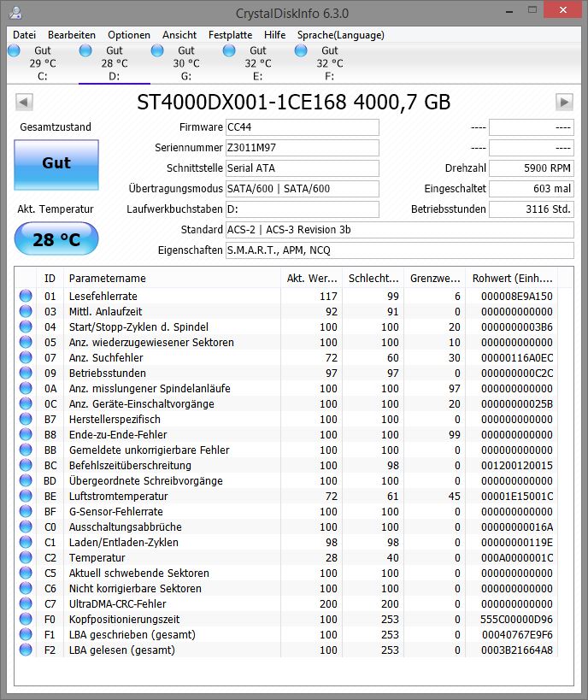Click status orb for Temperatur row
The height and width of the screenshot is (700, 588).
point(26,557)
